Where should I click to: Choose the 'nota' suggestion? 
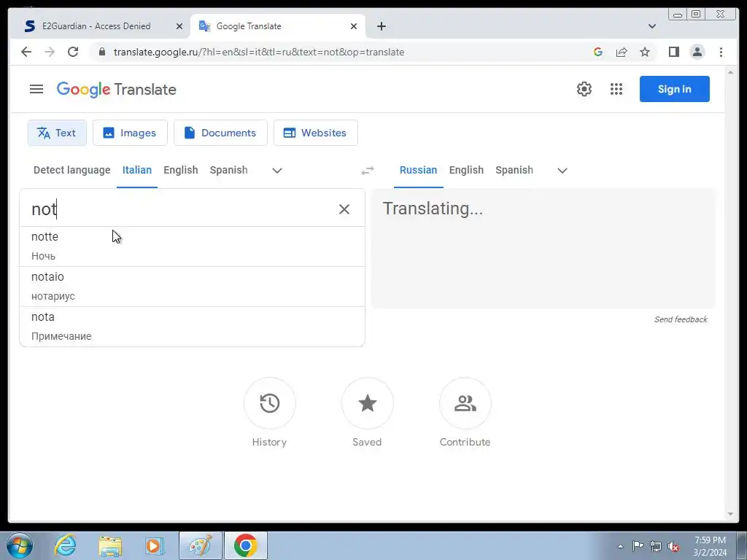pos(192,326)
